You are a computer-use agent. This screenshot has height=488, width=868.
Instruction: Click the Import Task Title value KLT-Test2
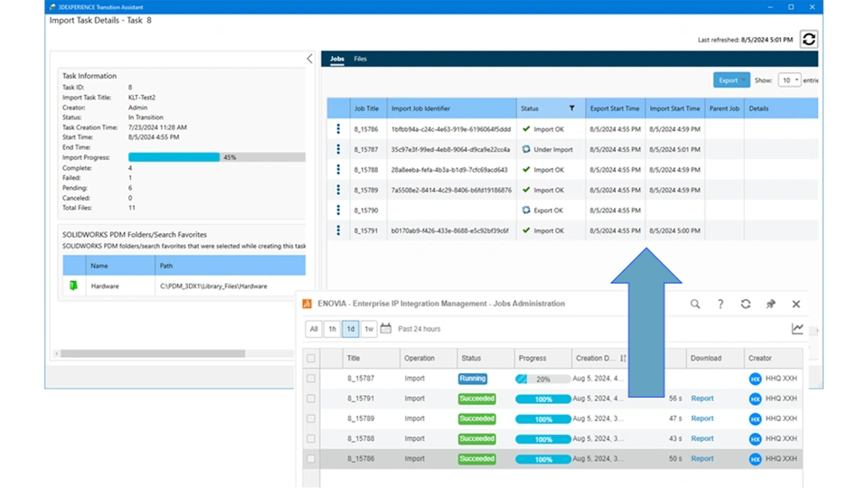(x=142, y=98)
